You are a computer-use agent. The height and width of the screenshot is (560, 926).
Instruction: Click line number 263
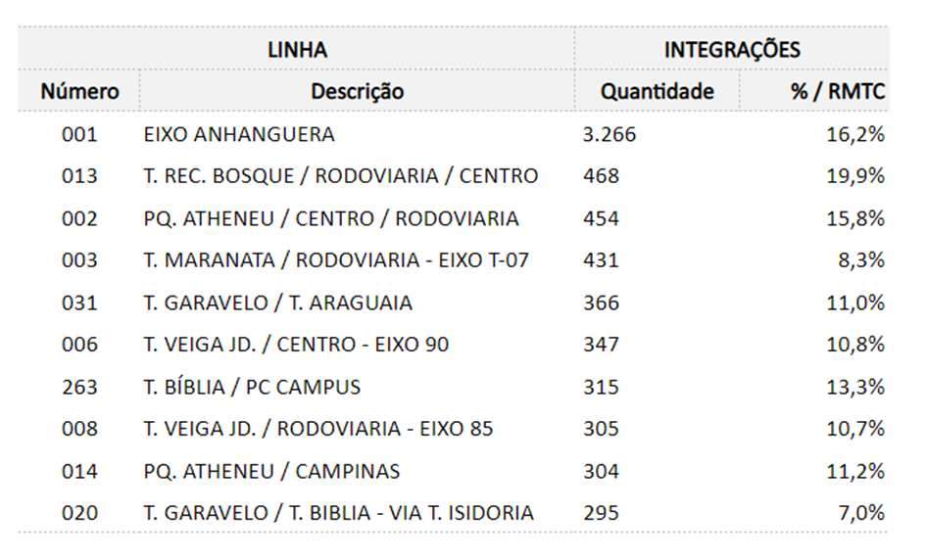point(79,387)
